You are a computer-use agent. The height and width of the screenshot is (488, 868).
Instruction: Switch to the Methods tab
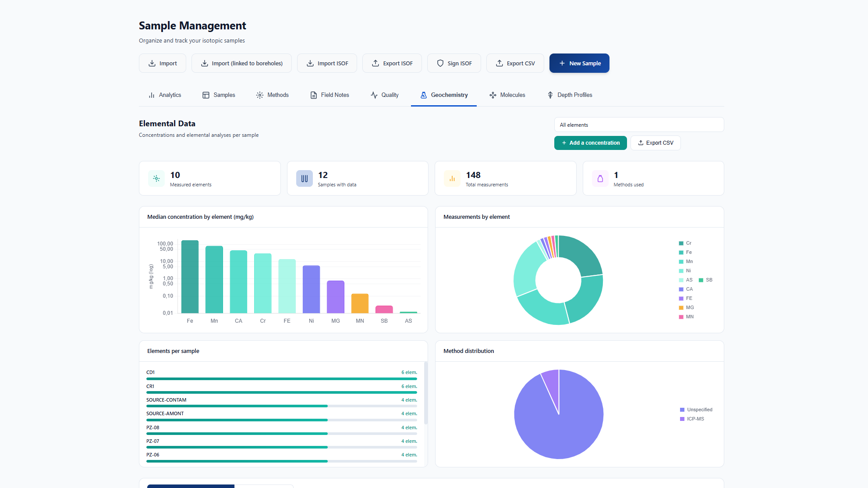[273, 95]
